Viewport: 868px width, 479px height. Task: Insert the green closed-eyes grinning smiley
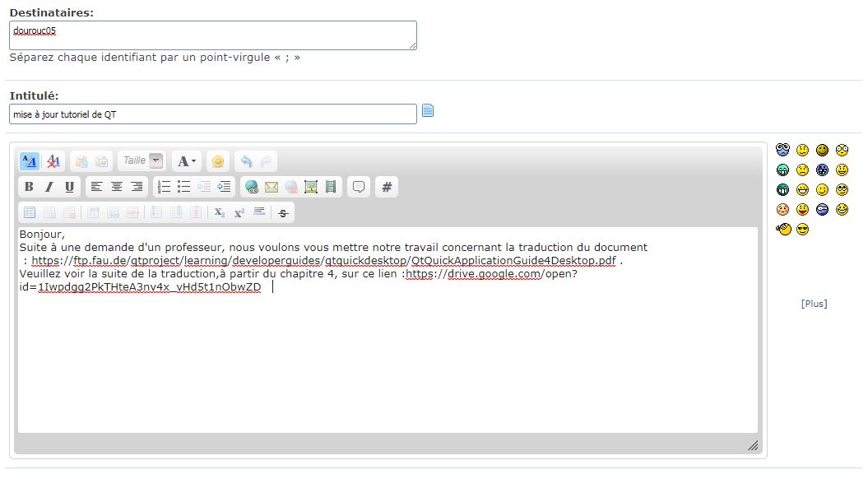[782, 170]
